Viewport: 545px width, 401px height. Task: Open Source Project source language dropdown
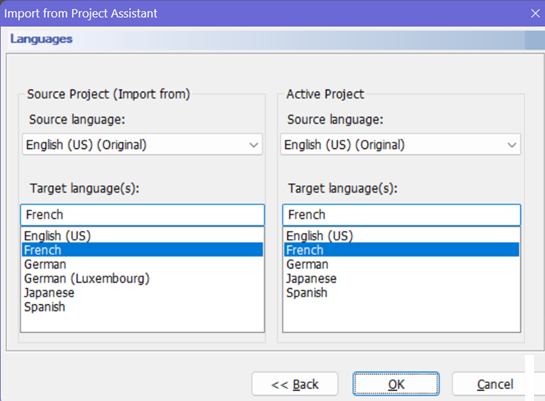click(x=143, y=145)
